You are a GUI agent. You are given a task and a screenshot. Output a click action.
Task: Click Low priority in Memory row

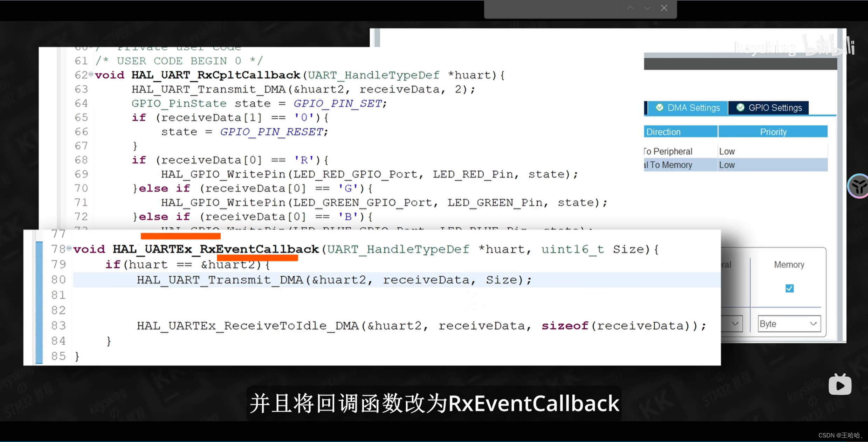point(727,165)
